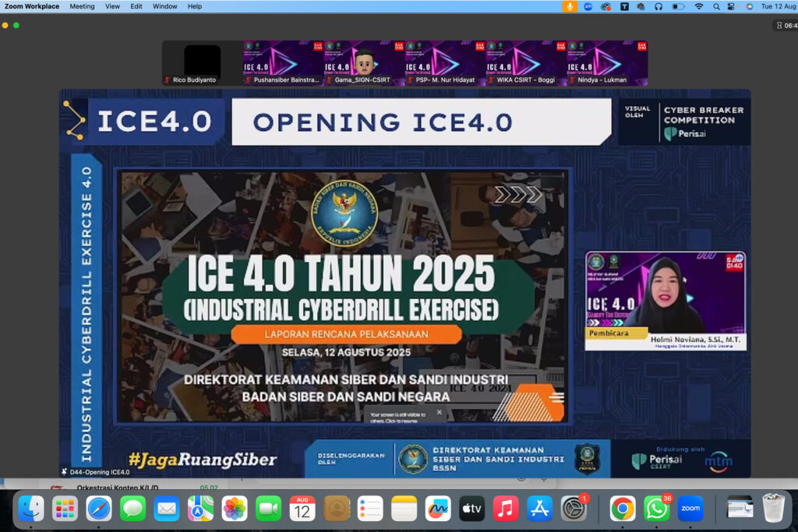Open System Settings with badge
This screenshot has width=798, height=532.
click(x=574, y=509)
